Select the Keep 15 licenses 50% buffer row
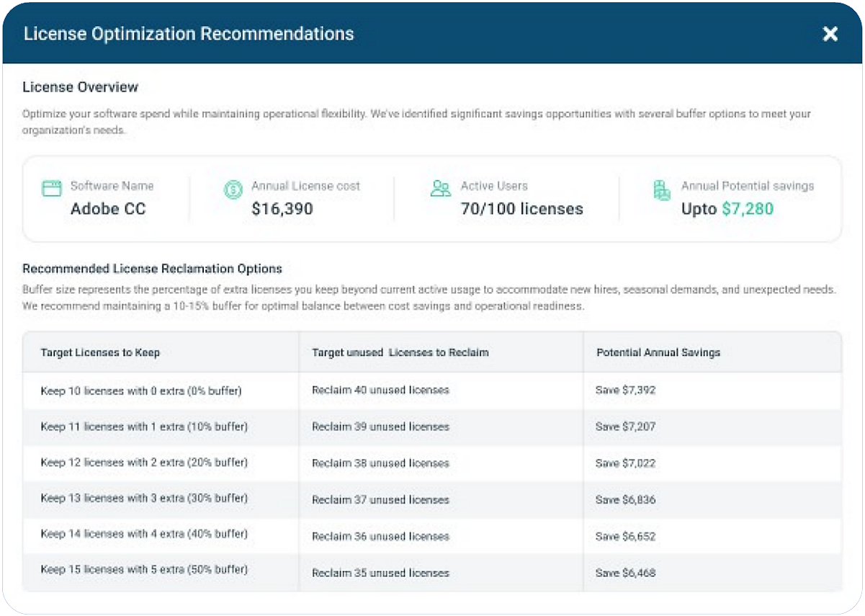 432,573
